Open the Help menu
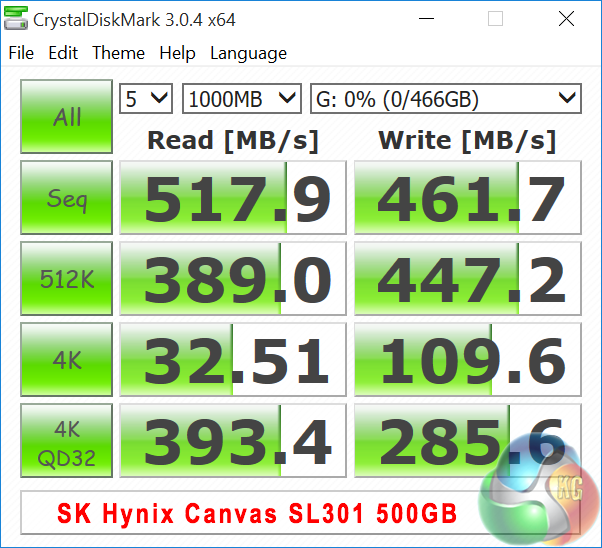Screen dimensions: 602x548 point(177,53)
